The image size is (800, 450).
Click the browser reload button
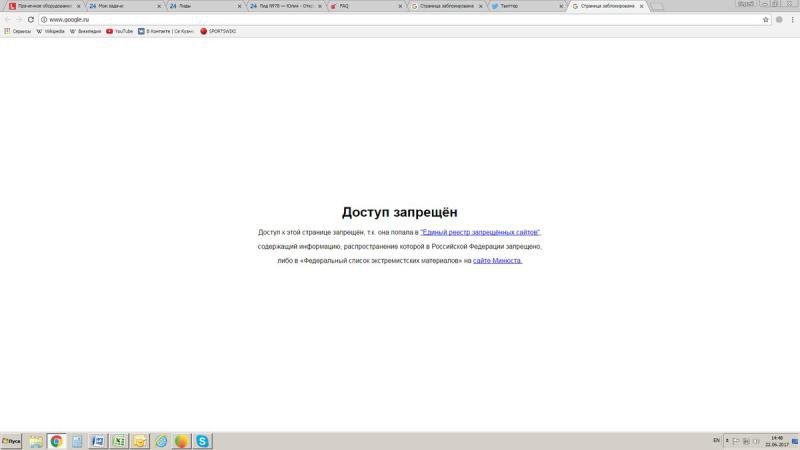click(x=31, y=19)
